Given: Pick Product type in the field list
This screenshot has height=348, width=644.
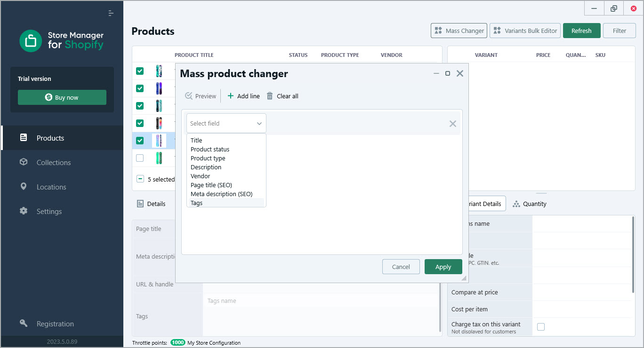Looking at the screenshot, I should [226, 158].
